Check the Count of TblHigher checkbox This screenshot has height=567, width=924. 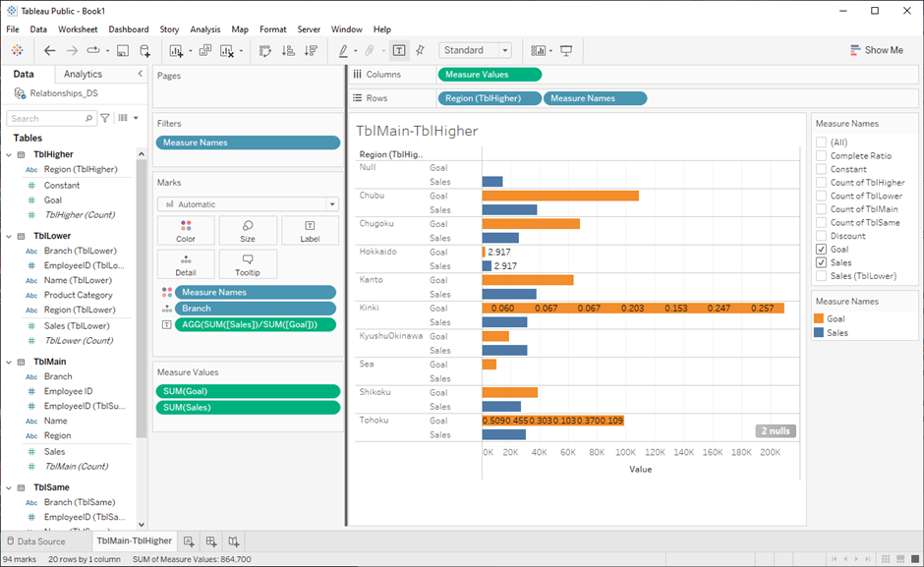(x=821, y=182)
